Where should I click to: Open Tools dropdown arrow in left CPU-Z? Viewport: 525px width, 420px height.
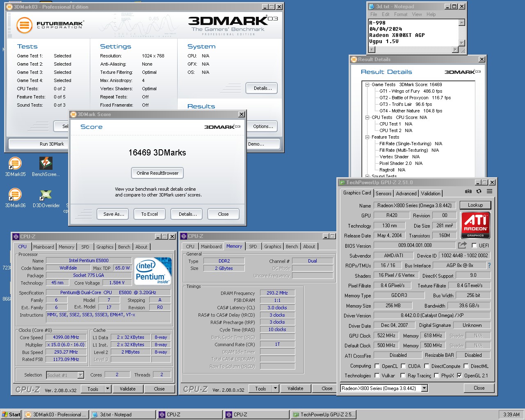tap(108, 389)
